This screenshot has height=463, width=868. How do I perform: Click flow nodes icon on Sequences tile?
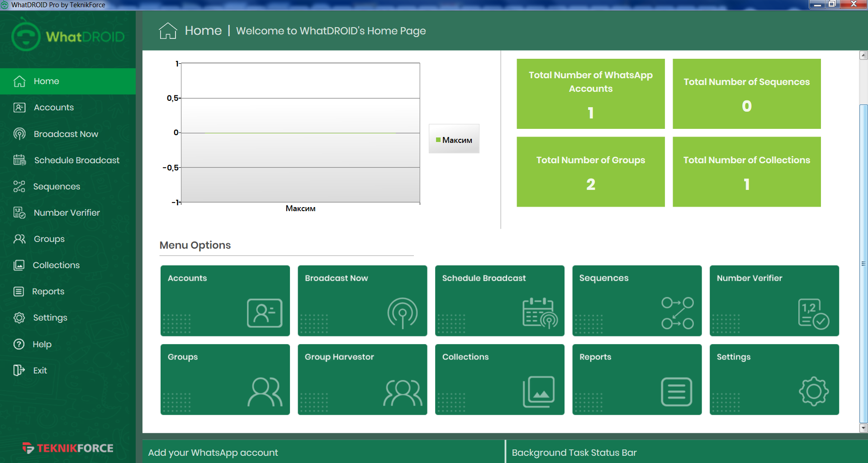coord(677,313)
